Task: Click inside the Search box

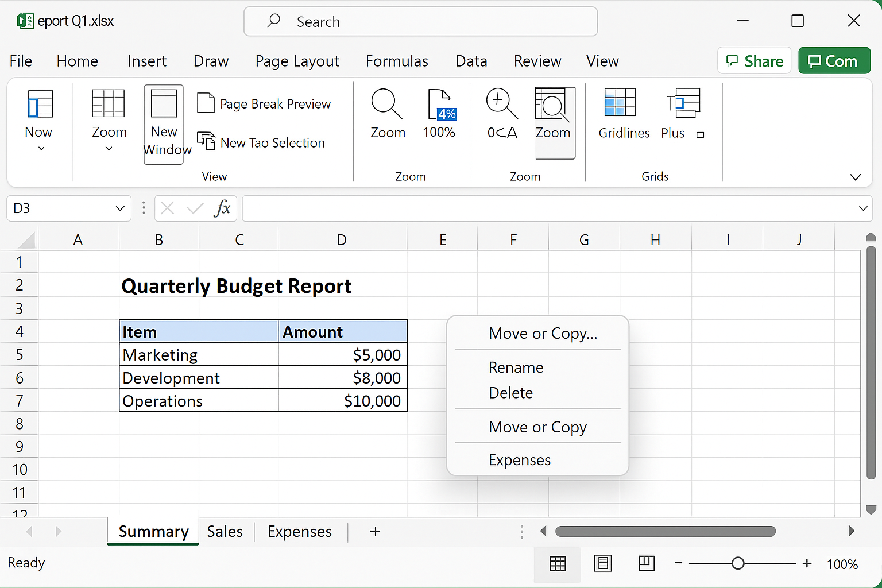Action: [x=421, y=21]
